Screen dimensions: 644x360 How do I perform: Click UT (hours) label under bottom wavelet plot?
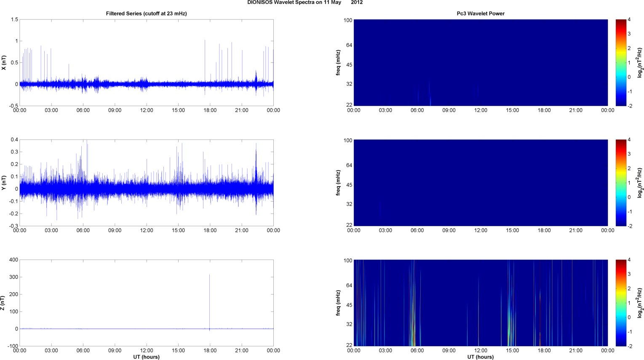pyautogui.click(x=481, y=357)
